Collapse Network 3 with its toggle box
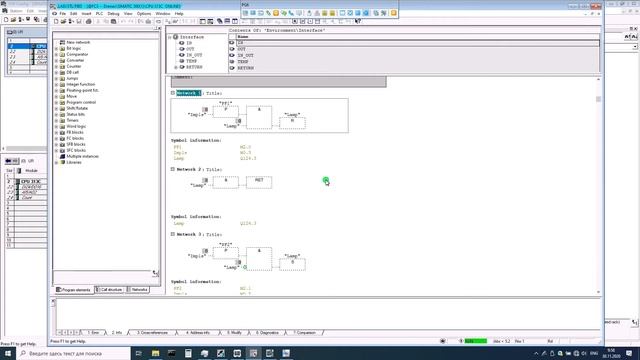640x360 pixels. [173, 234]
